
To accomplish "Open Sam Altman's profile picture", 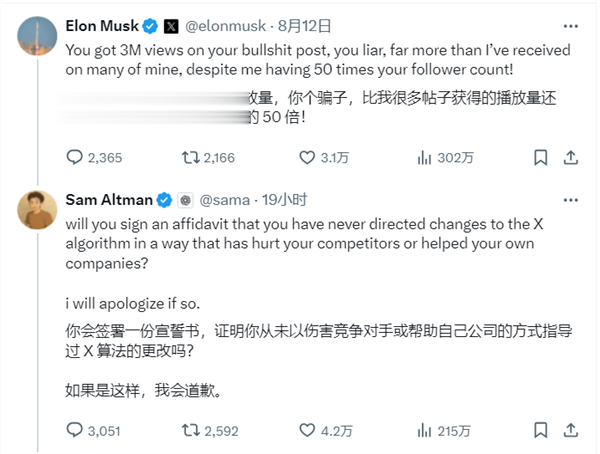I will click(36, 208).
